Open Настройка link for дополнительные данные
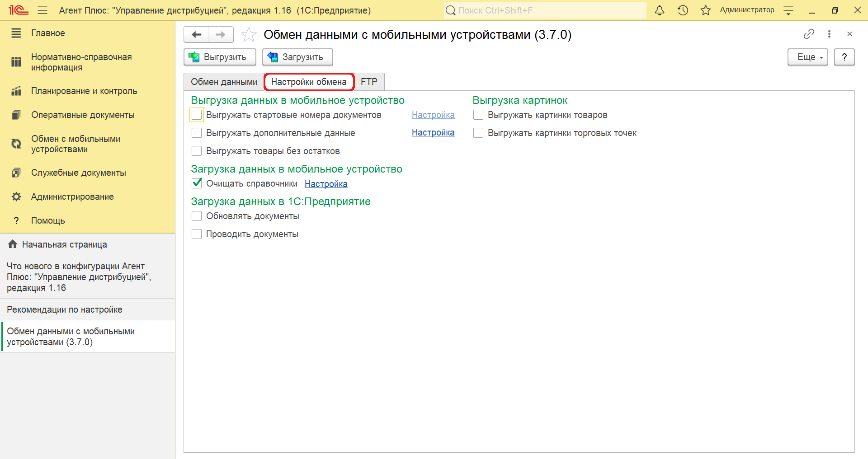The width and height of the screenshot is (868, 459). (433, 132)
